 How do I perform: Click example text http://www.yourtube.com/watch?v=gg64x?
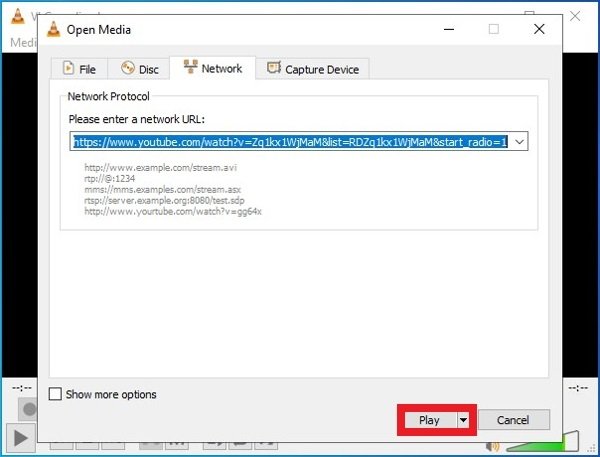click(173, 211)
